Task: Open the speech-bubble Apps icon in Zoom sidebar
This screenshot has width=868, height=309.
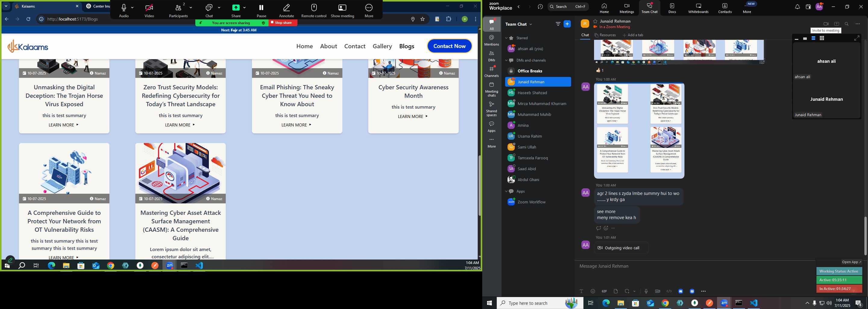Action: [x=492, y=127]
